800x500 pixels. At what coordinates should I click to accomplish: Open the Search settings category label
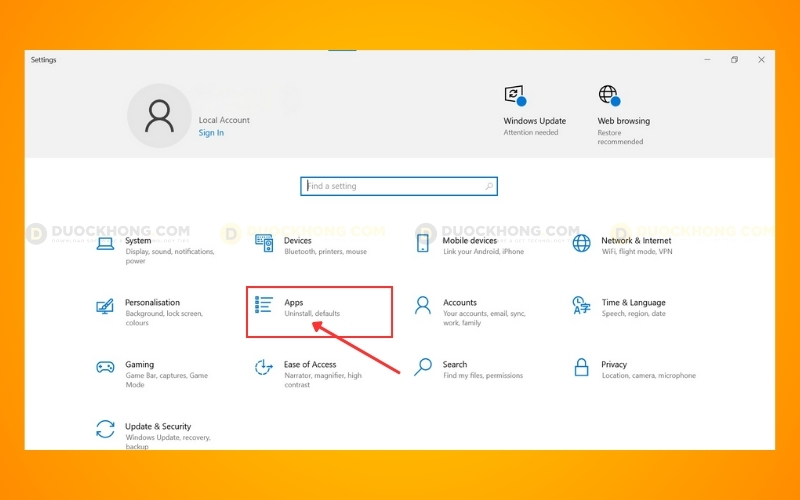[455, 365]
